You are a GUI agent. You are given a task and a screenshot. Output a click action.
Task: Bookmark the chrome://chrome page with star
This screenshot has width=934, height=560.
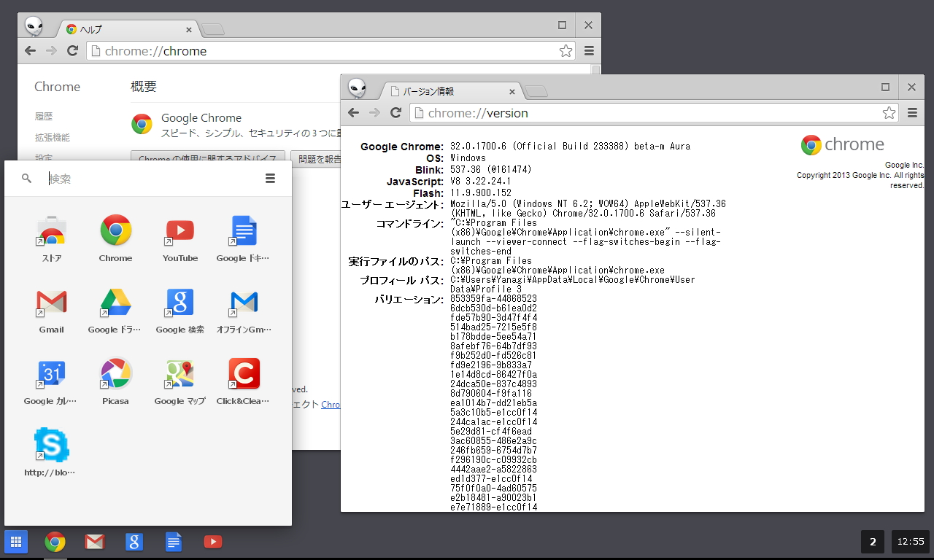566,51
